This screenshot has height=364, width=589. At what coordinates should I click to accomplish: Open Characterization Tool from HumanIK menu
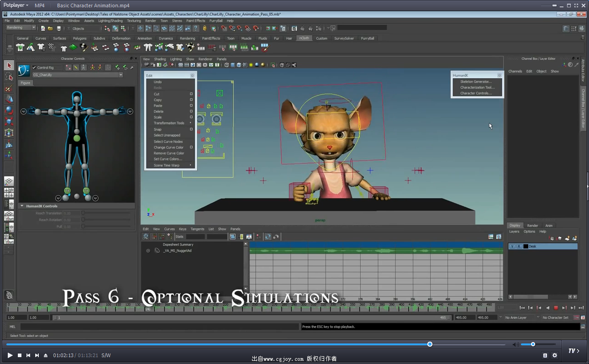point(477,87)
